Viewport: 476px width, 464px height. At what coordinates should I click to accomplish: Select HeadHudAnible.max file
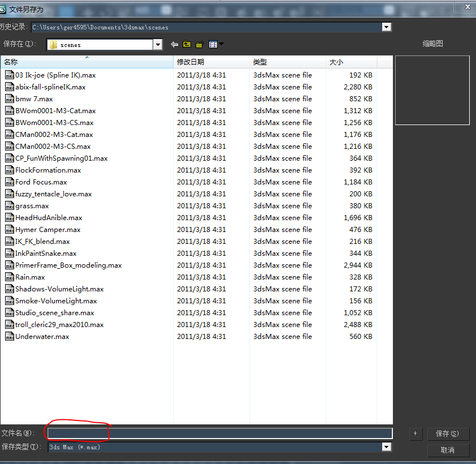(49, 217)
